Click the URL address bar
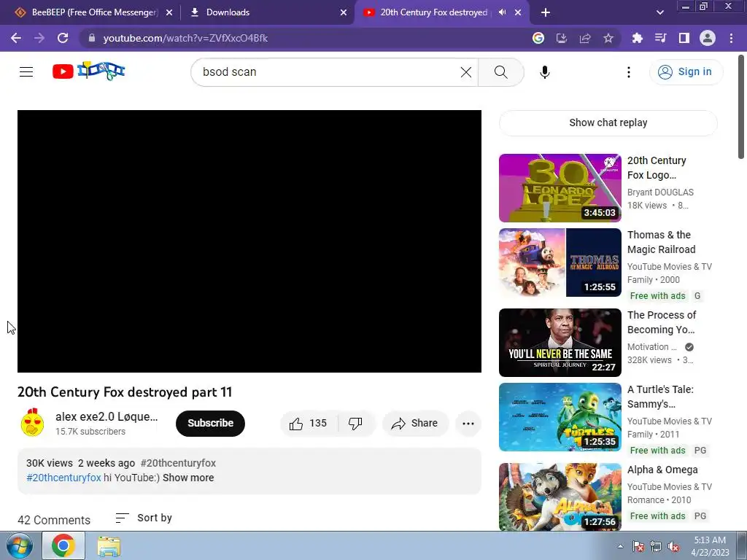Screen dimensions: 747x560 coord(305,38)
